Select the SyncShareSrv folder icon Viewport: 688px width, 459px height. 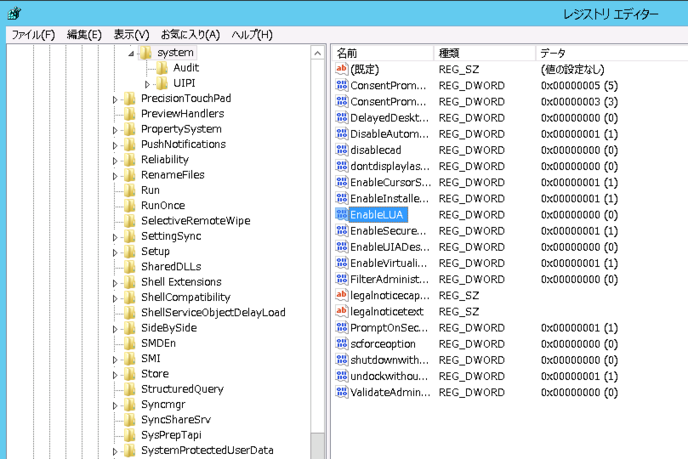129,420
